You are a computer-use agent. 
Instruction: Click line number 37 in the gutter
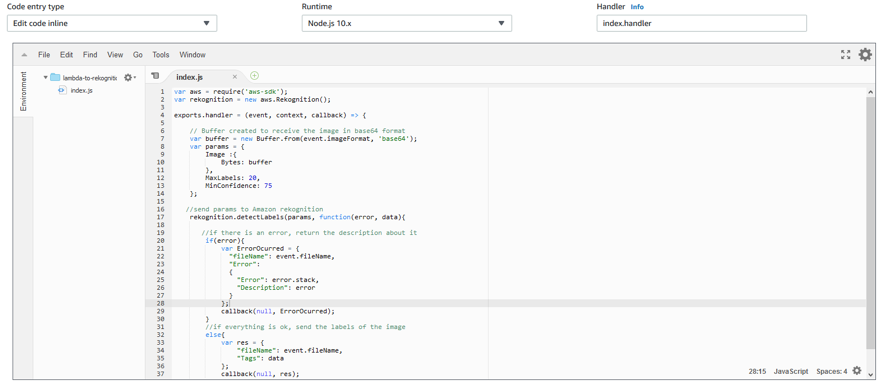tap(161, 374)
